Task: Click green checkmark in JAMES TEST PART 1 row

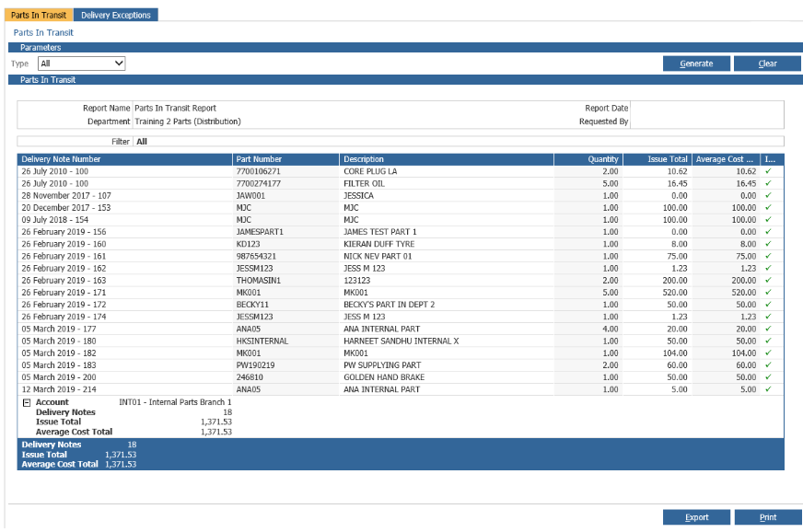Action: pos(768,232)
